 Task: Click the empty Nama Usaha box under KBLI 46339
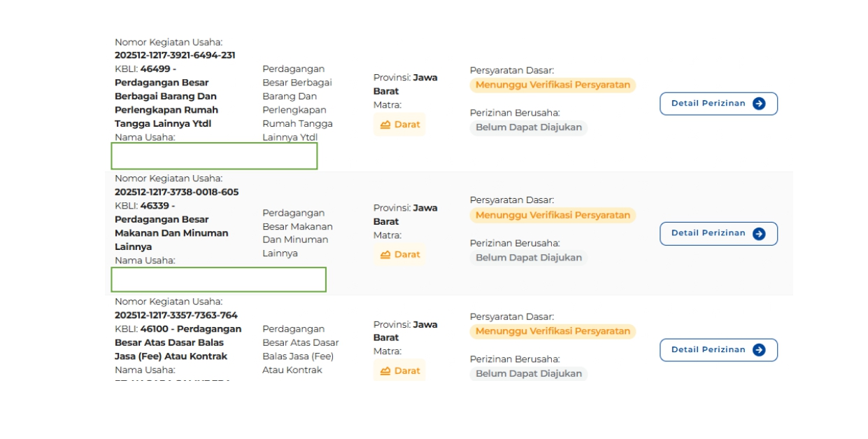[218, 279]
